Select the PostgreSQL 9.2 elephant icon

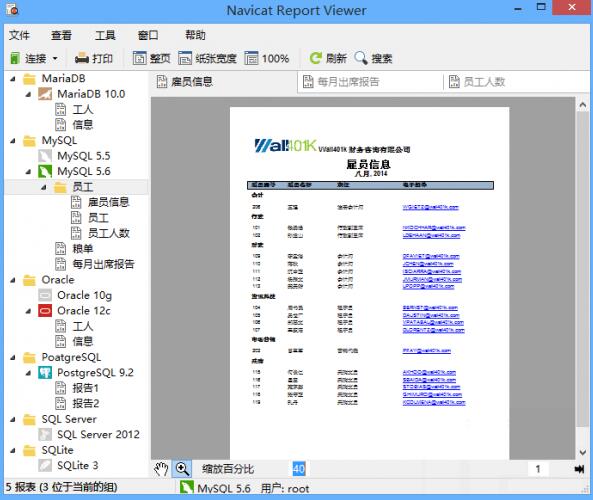pyautogui.click(x=45, y=373)
